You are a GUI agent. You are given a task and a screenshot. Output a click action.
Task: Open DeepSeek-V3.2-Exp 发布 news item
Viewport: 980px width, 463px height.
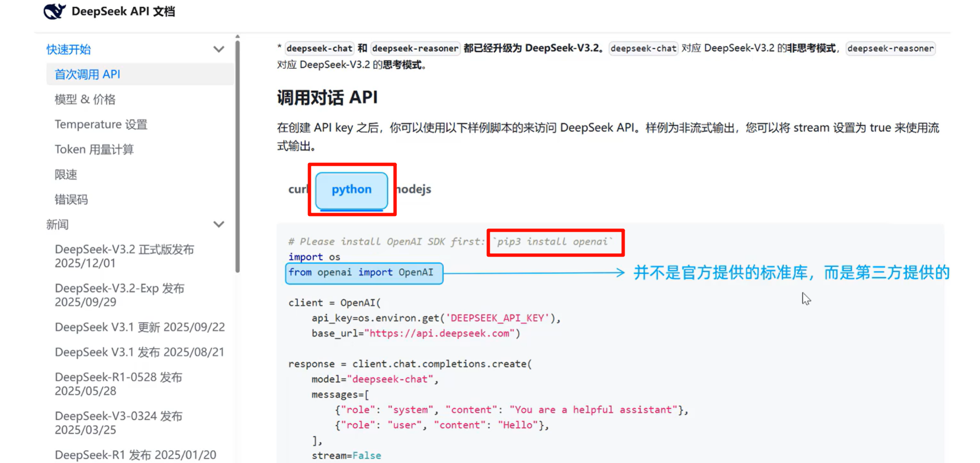(120, 295)
